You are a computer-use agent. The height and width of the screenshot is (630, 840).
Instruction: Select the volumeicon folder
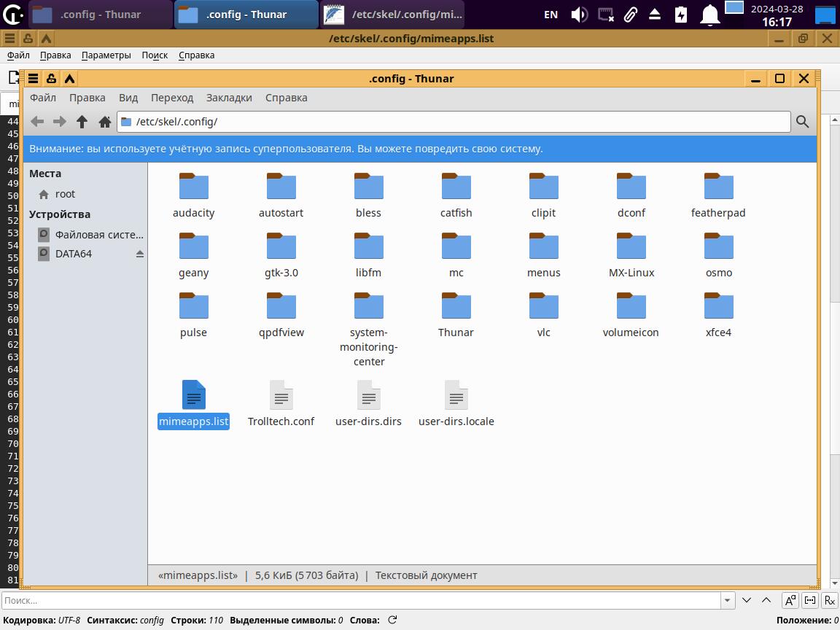tap(631, 316)
